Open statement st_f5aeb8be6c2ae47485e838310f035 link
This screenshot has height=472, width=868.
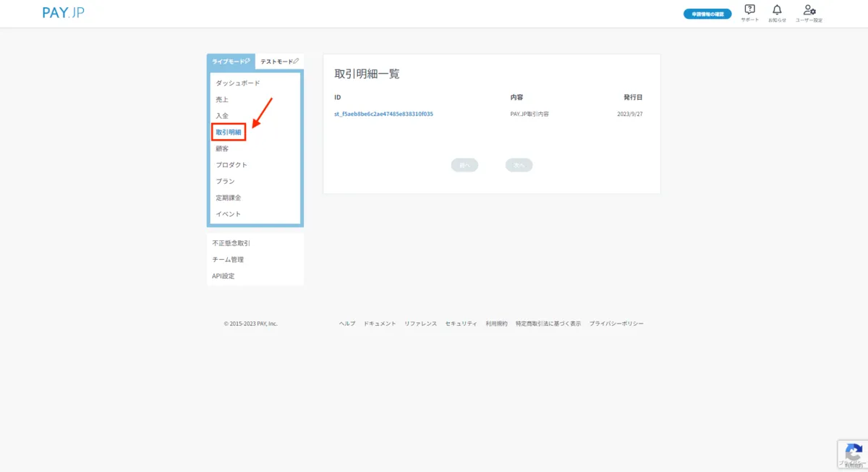(x=383, y=114)
